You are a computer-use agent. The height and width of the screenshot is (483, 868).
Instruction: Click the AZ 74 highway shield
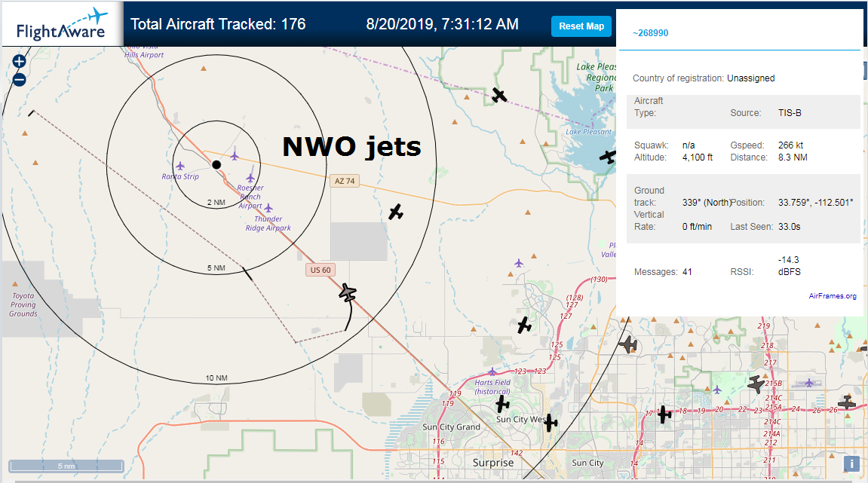click(x=345, y=181)
